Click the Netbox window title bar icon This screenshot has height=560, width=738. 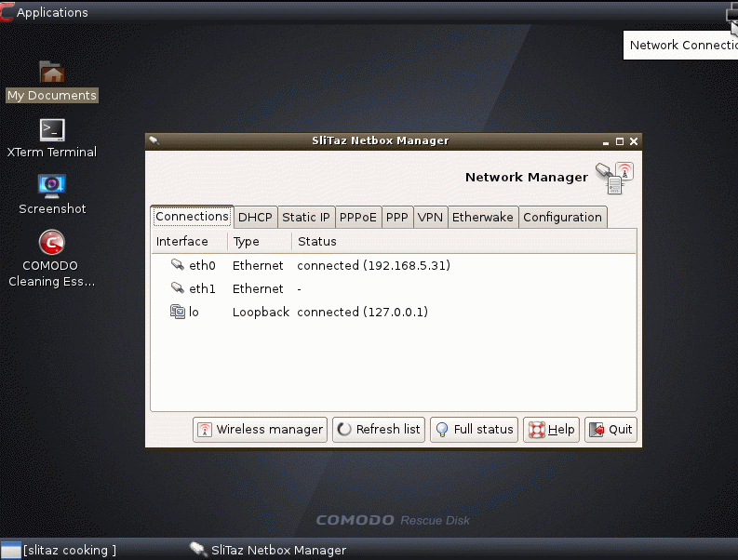(154, 140)
